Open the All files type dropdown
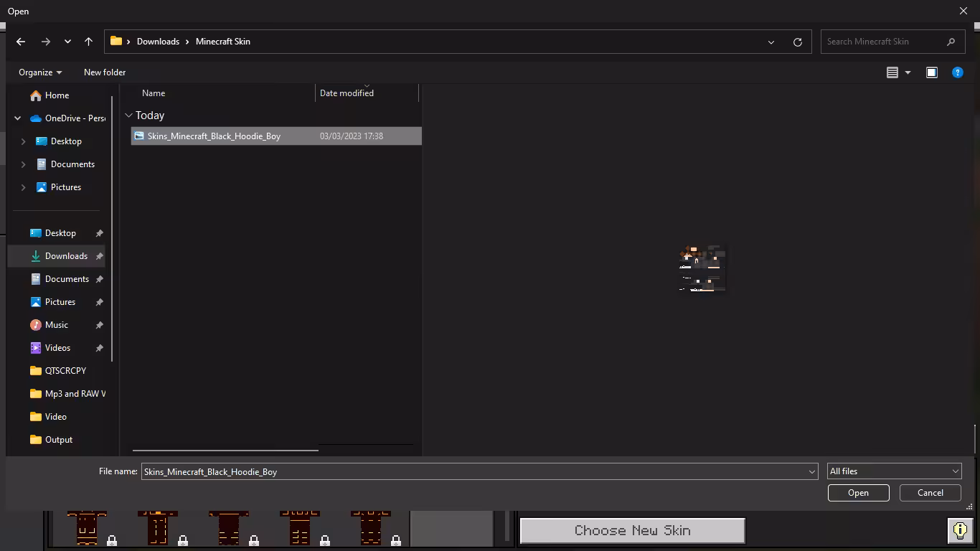This screenshot has width=980, height=551. click(x=894, y=471)
